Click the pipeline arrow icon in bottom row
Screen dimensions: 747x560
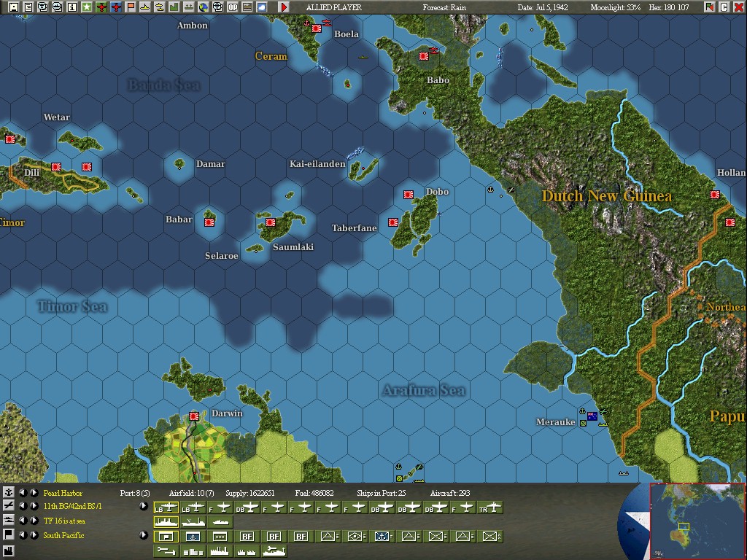pos(166,551)
